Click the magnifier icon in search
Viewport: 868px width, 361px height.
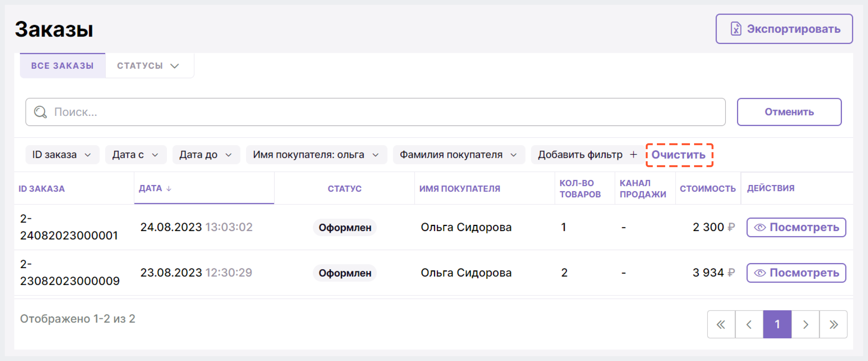pos(40,112)
